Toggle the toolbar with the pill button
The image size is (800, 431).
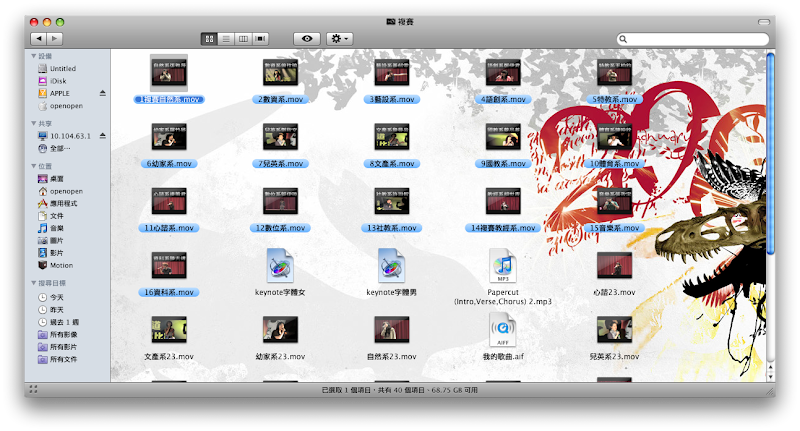point(764,22)
